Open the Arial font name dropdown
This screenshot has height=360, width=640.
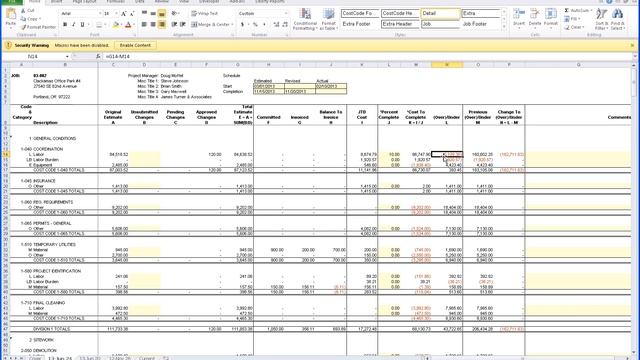(100, 13)
